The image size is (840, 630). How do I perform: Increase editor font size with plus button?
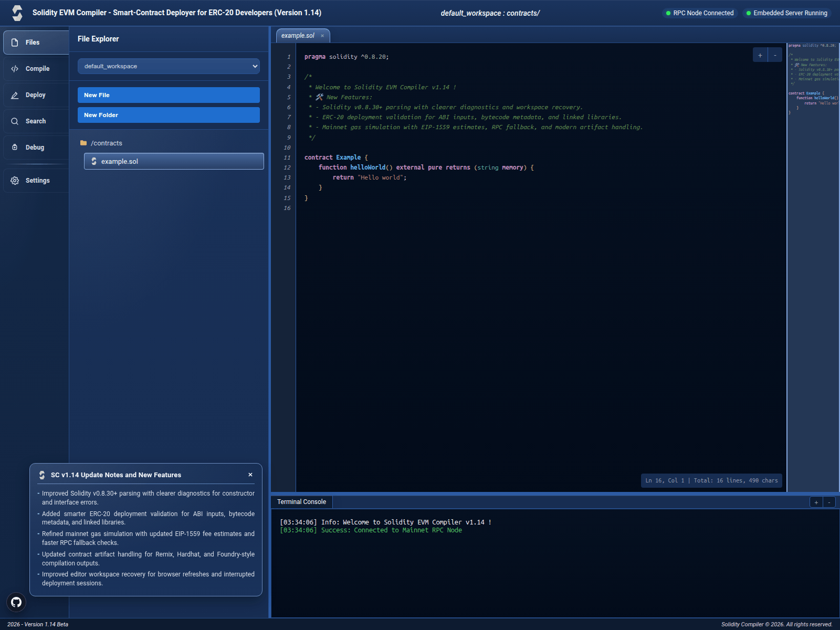[760, 55]
